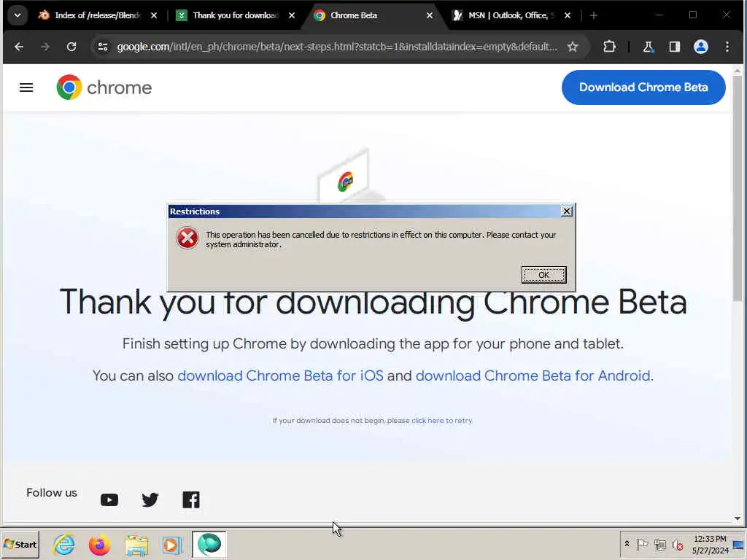
Task: Open the side panel icon
Action: pos(674,47)
